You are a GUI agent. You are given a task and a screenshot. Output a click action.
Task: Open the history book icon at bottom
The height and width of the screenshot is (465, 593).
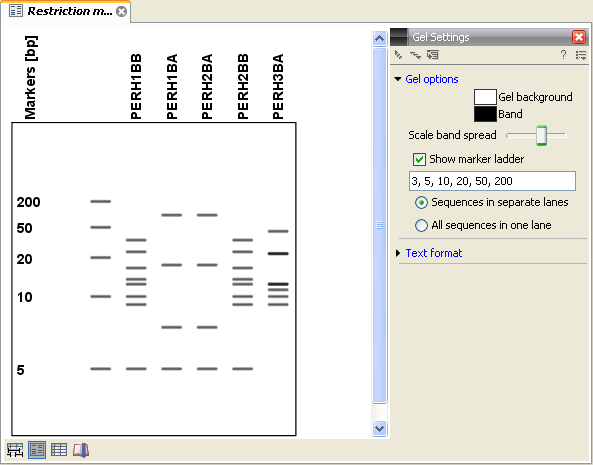(x=81, y=450)
